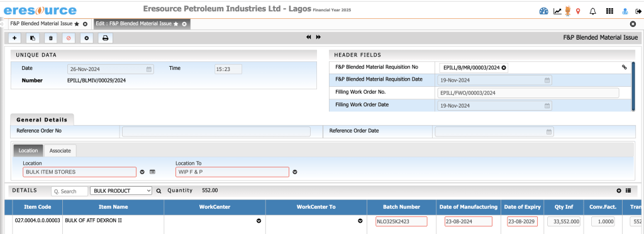This screenshot has height=234, width=644.
Task: Edit Date of Manufacturing 23-08-2024
Action: [468, 221]
